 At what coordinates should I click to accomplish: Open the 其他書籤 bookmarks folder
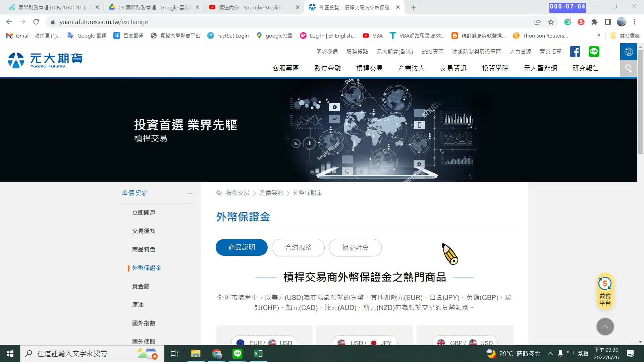(625, 36)
